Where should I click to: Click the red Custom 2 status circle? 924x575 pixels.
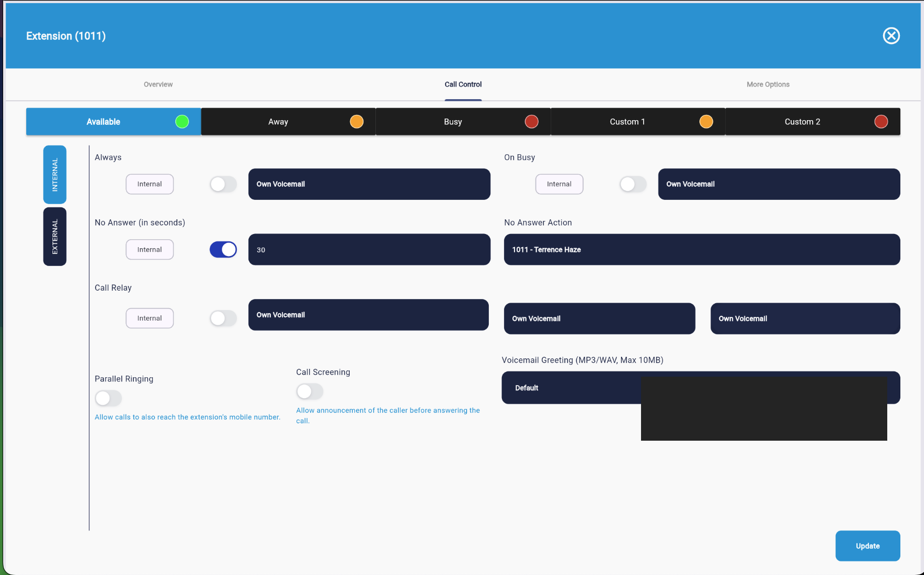click(x=881, y=121)
